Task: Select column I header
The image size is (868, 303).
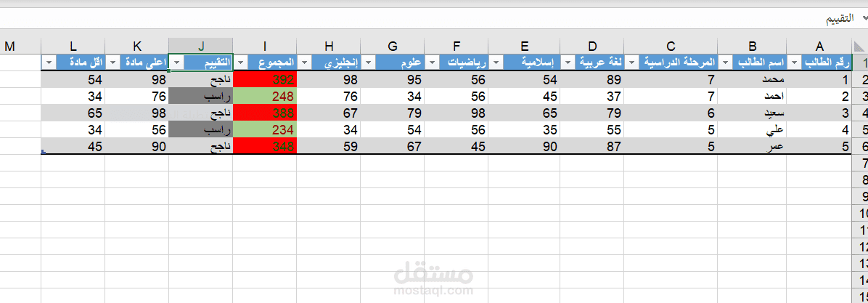Action: [x=265, y=47]
